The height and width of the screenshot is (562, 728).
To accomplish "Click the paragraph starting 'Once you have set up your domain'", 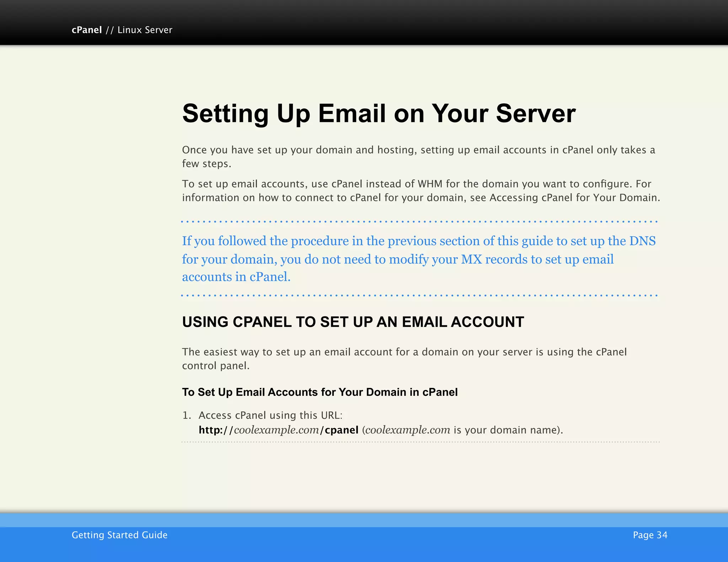I will (x=418, y=157).
